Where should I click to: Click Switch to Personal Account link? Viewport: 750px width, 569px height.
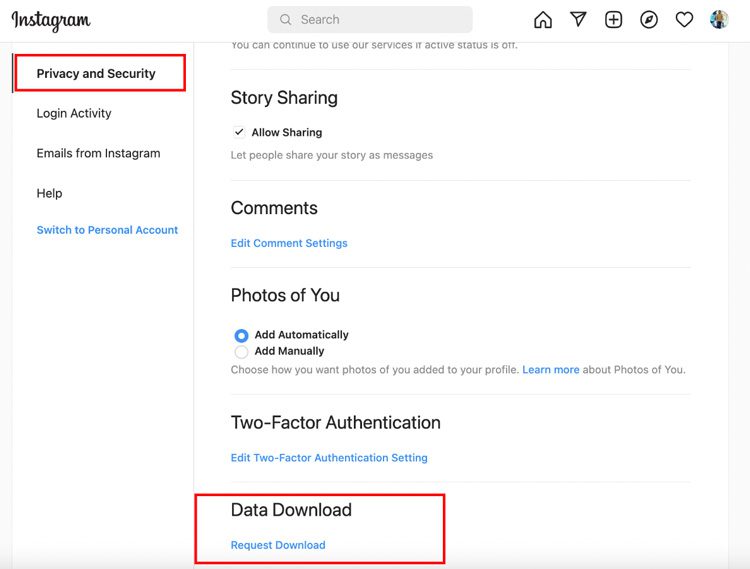[x=107, y=230]
